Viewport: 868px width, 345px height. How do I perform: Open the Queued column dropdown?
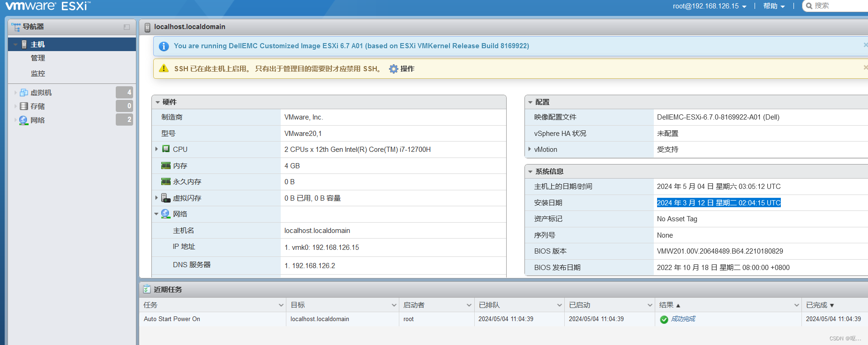[x=560, y=305]
